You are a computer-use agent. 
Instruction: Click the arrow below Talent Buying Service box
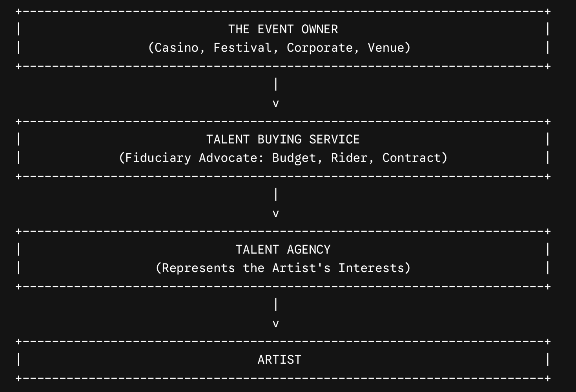(x=276, y=214)
